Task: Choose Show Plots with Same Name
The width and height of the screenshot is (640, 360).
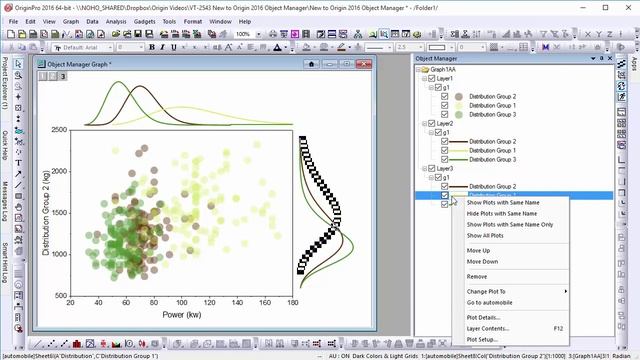Action: point(503,202)
